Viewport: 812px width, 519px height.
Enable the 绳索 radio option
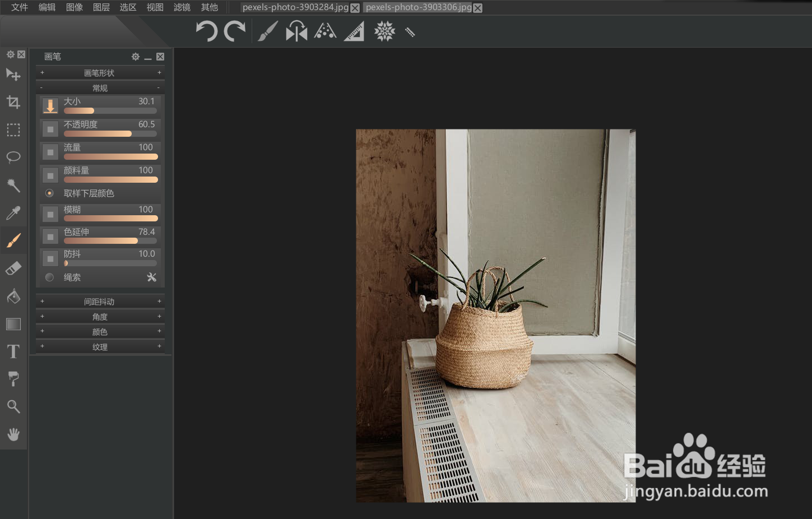click(49, 277)
